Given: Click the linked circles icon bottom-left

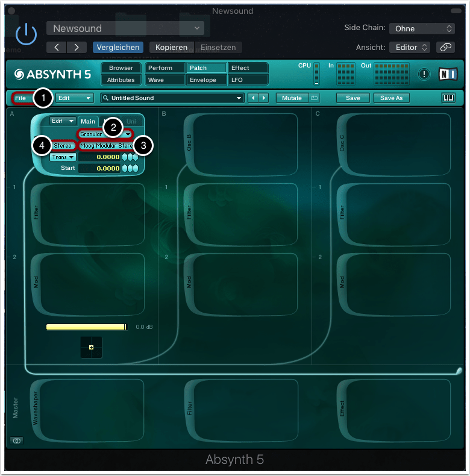Looking at the screenshot, I should tap(17, 440).
